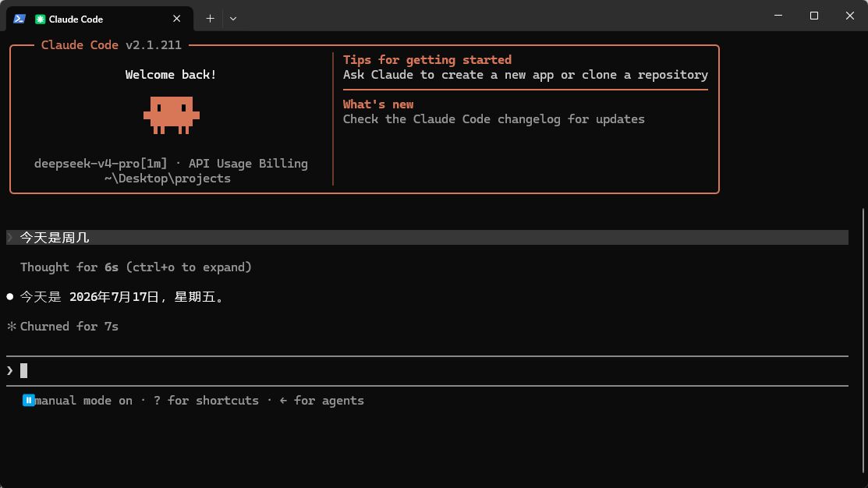
Task: Click the 'Claude Code v2.1.211' title text
Action: click(112, 44)
